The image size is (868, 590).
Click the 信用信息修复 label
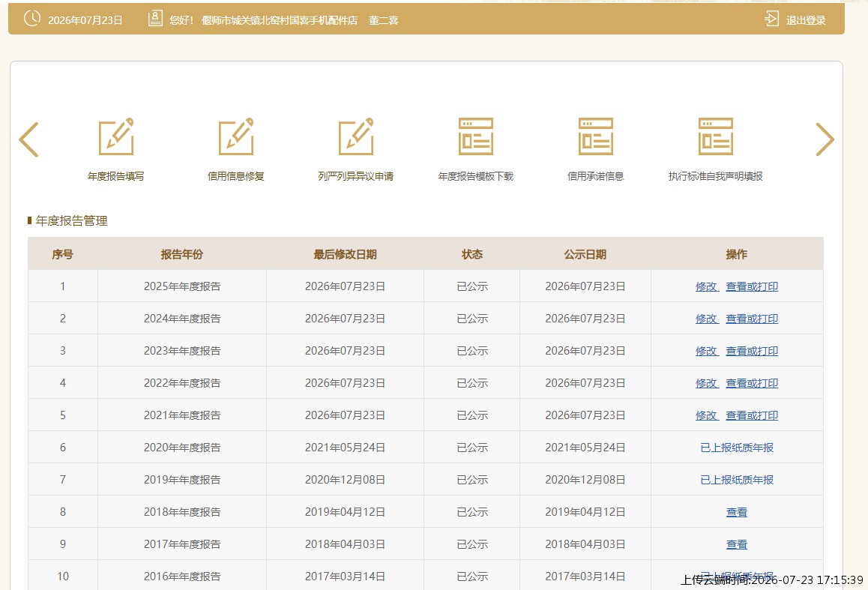[236, 176]
